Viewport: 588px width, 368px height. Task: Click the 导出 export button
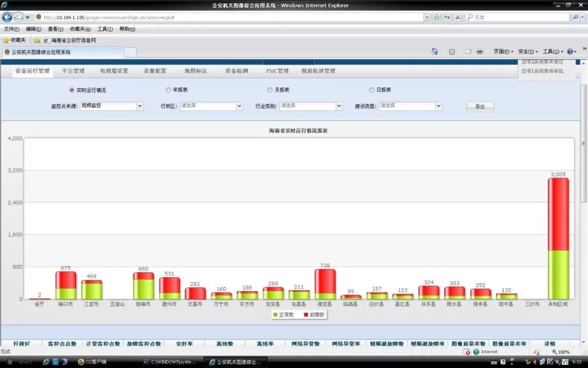pos(480,107)
